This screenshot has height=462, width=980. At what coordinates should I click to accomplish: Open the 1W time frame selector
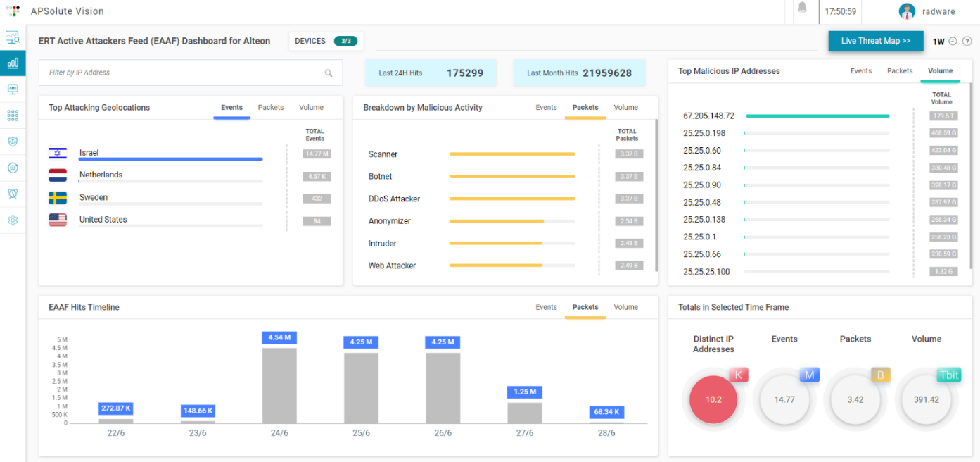(938, 42)
